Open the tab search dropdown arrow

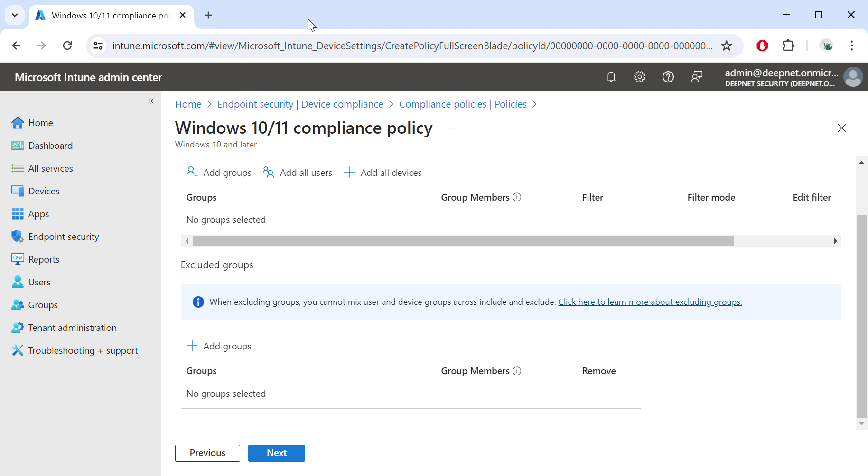(15, 15)
